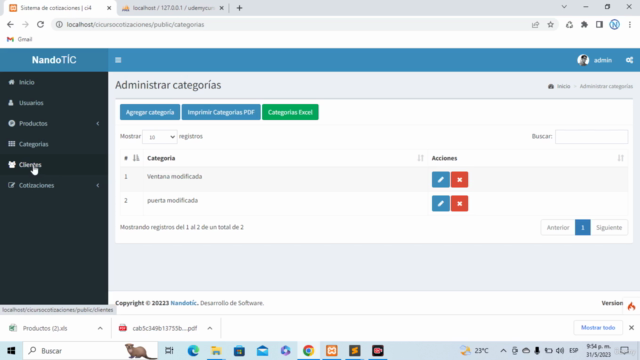
Task: Open a new browser tab
Action: (240, 8)
